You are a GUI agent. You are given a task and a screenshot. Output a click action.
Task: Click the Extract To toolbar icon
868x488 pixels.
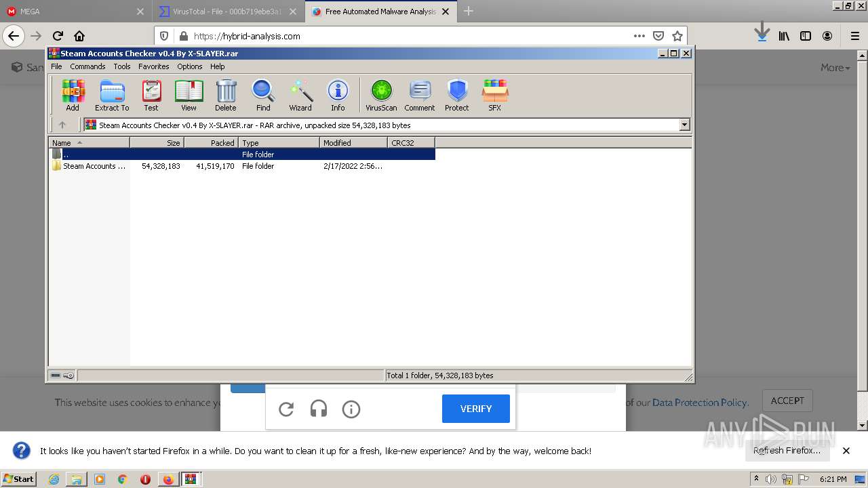(x=112, y=96)
